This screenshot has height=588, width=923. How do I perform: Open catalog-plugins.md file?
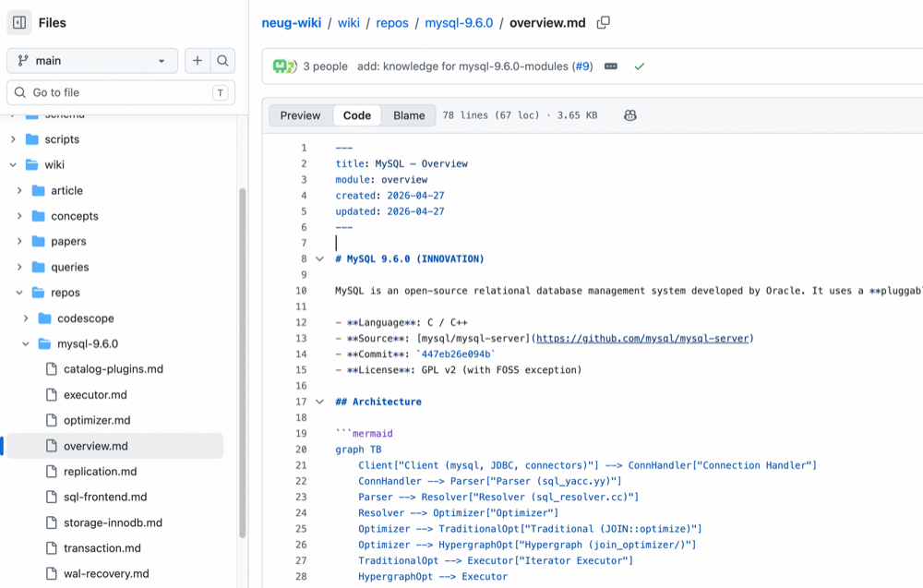pos(114,369)
